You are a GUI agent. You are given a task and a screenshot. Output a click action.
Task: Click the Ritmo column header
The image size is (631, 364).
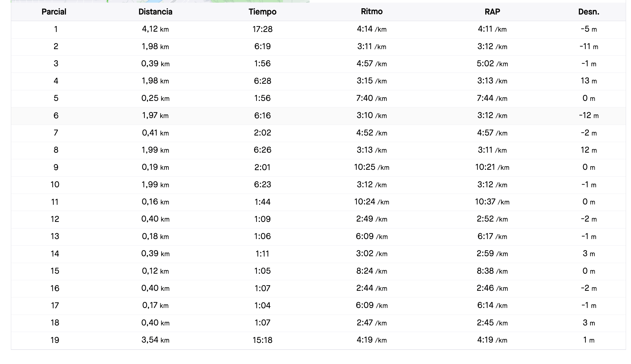[x=372, y=12]
